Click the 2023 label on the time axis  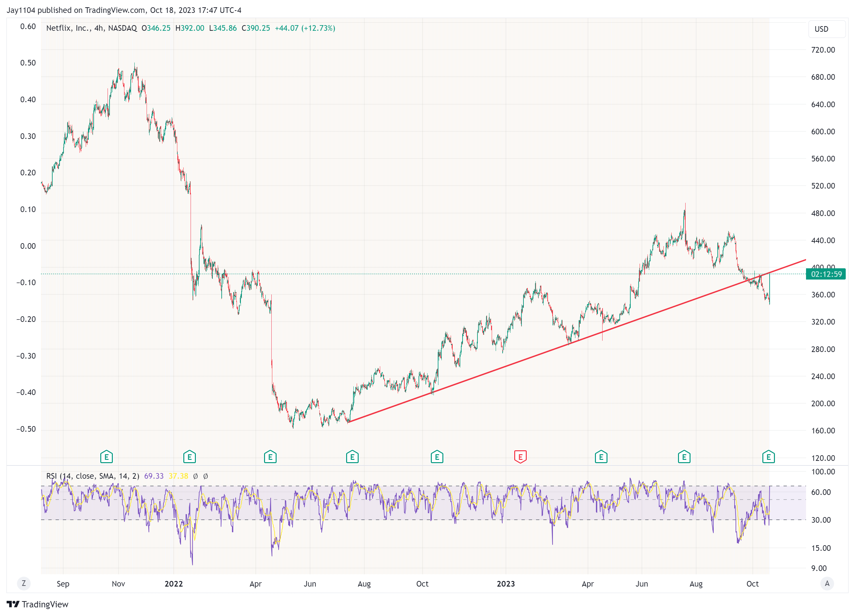tap(506, 584)
